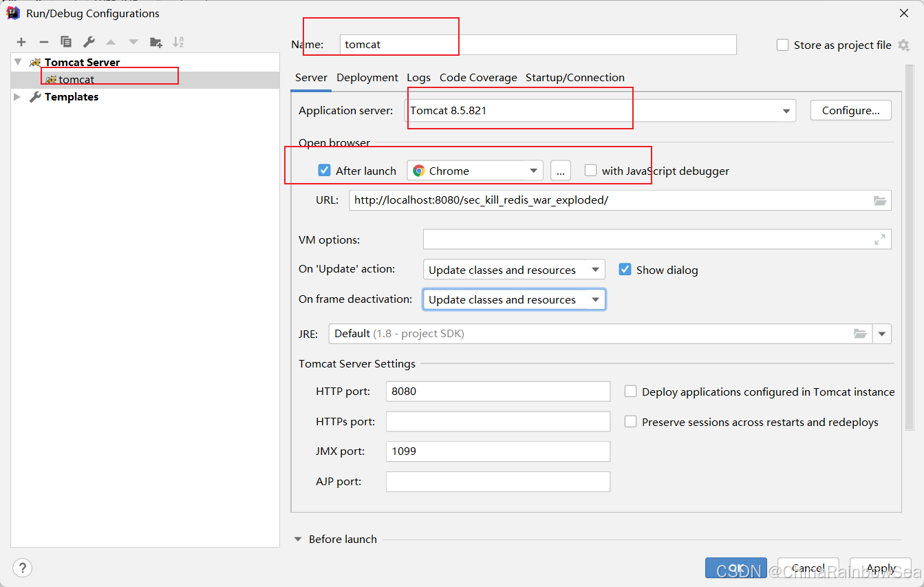Uncheck the After launch checkbox
This screenshot has height=587, width=924.
pos(325,171)
